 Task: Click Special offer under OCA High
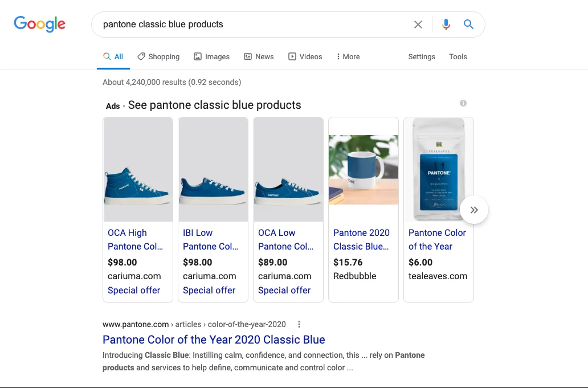[x=134, y=290]
